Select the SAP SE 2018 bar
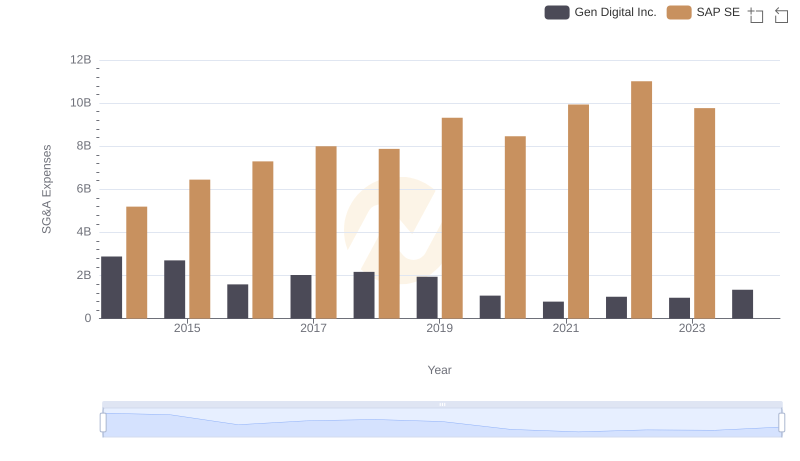The height and width of the screenshot is (461, 800). tap(389, 234)
